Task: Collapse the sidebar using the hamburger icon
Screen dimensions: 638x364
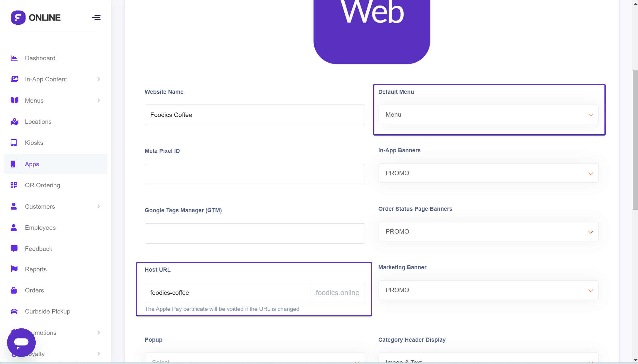Action: (96, 18)
